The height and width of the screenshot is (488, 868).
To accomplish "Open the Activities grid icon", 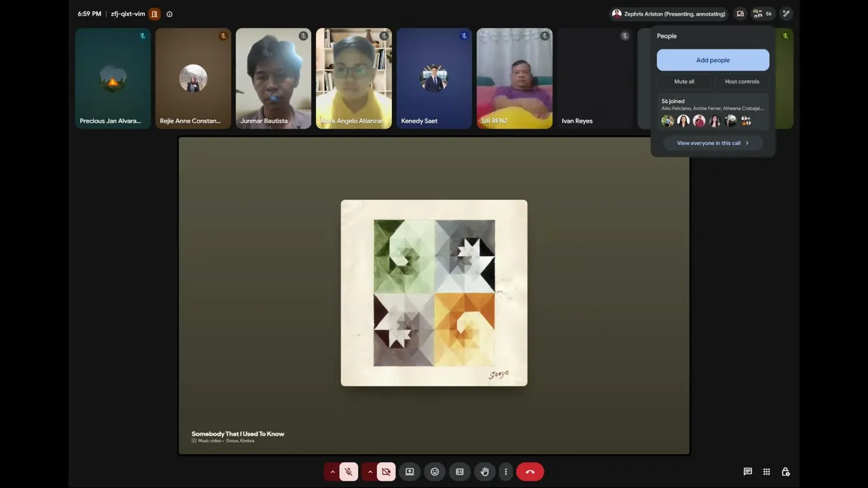I will coord(766,472).
